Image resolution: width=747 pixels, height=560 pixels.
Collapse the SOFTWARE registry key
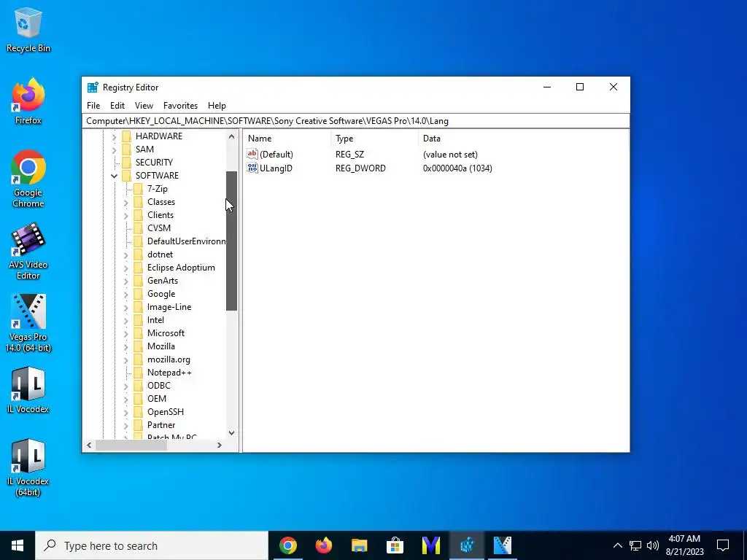[114, 176]
